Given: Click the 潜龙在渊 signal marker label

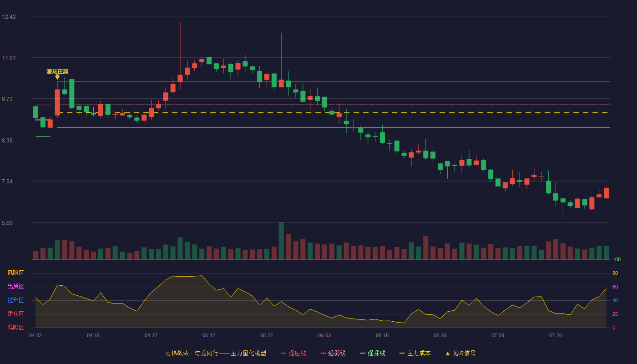Looking at the screenshot, I should tap(57, 71).
